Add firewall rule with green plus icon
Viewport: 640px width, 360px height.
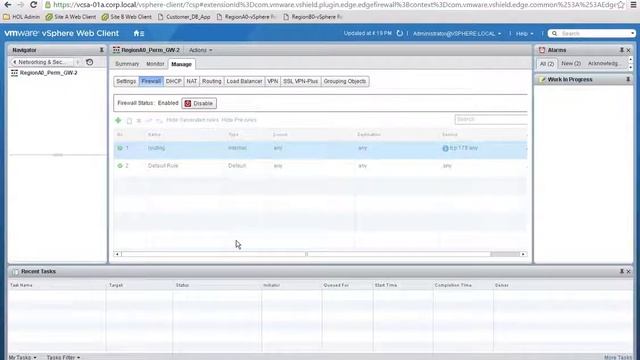click(x=118, y=120)
